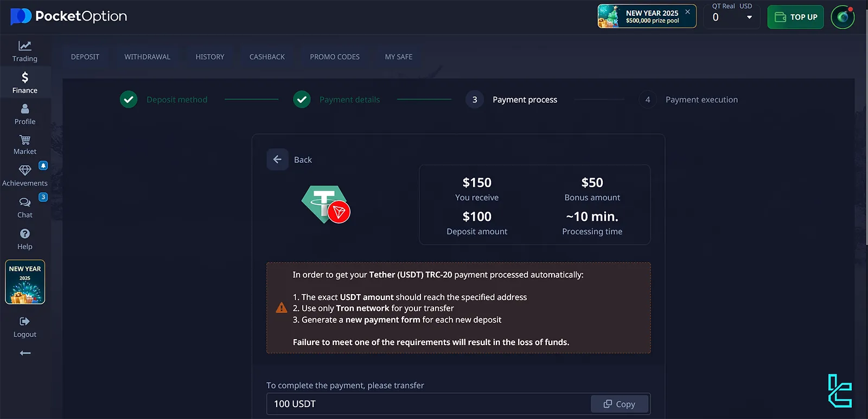Click the 'Use only Tron network' instruction
The image size is (868, 419).
pos(373,308)
